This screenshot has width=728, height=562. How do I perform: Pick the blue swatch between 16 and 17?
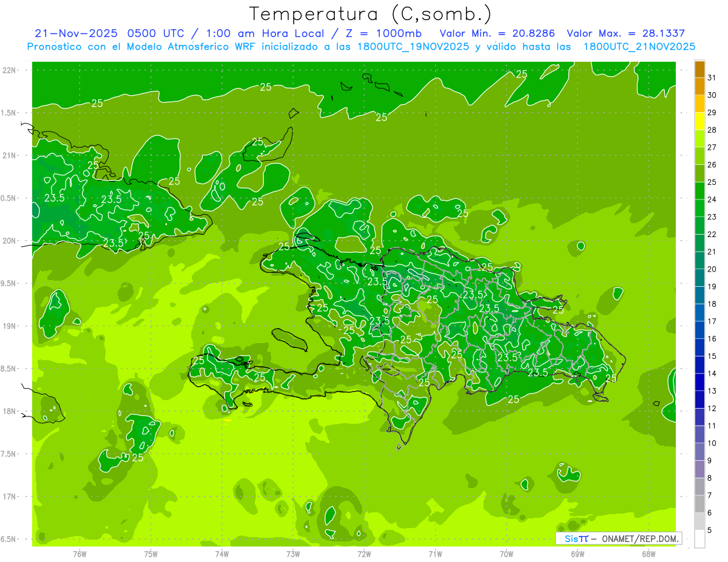coord(699,330)
